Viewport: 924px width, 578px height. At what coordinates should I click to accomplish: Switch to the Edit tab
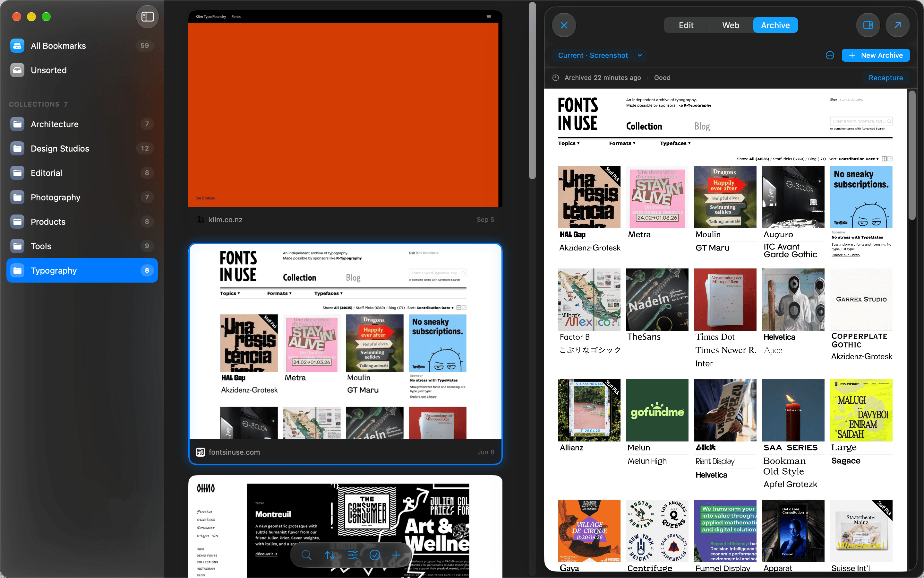[686, 25]
